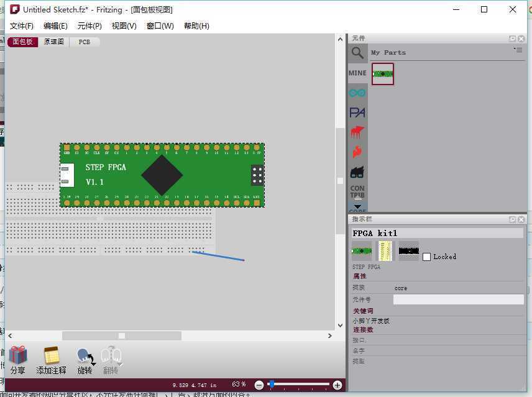This screenshot has height=397, width=532.
Task: Open the PA parts bin
Action: tap(357, 112)
